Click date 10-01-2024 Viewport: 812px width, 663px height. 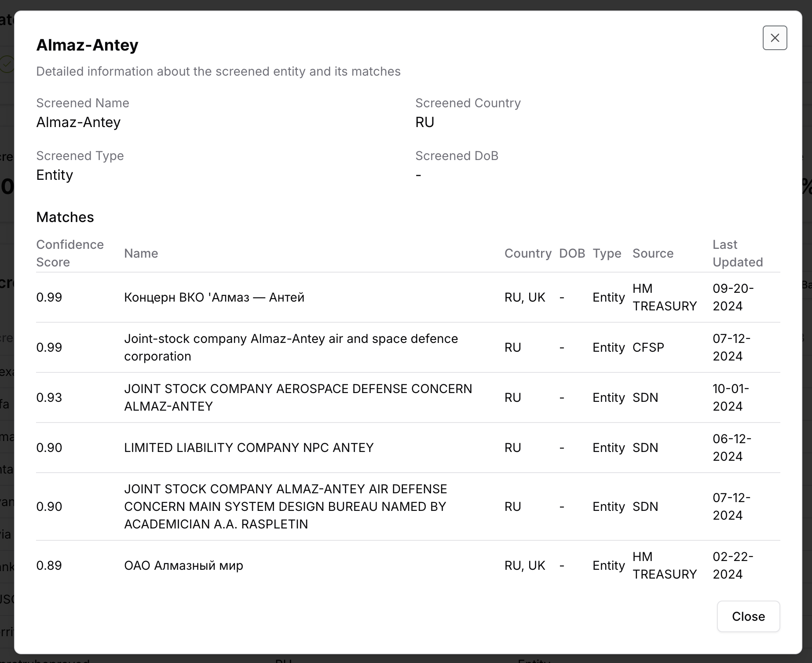[731, 397]
